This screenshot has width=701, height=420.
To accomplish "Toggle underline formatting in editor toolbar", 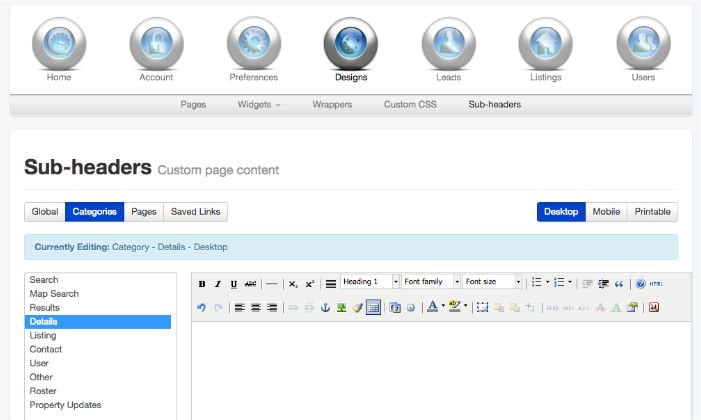I will click(233, 284).
